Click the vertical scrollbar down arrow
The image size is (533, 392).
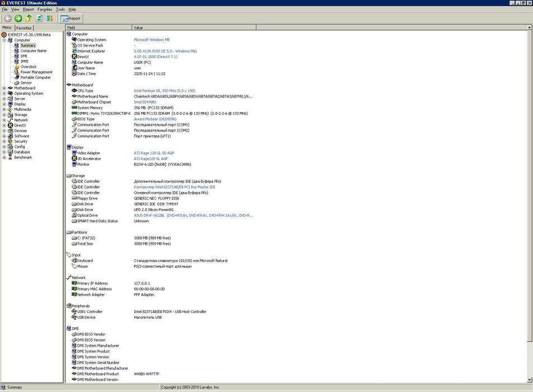[530, 380]
